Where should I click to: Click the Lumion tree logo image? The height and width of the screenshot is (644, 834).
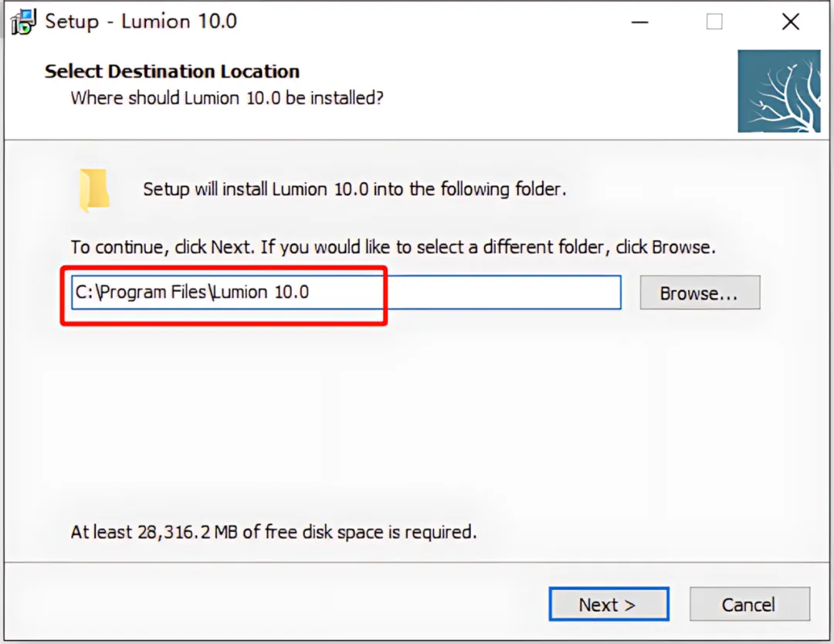point(778,91)
